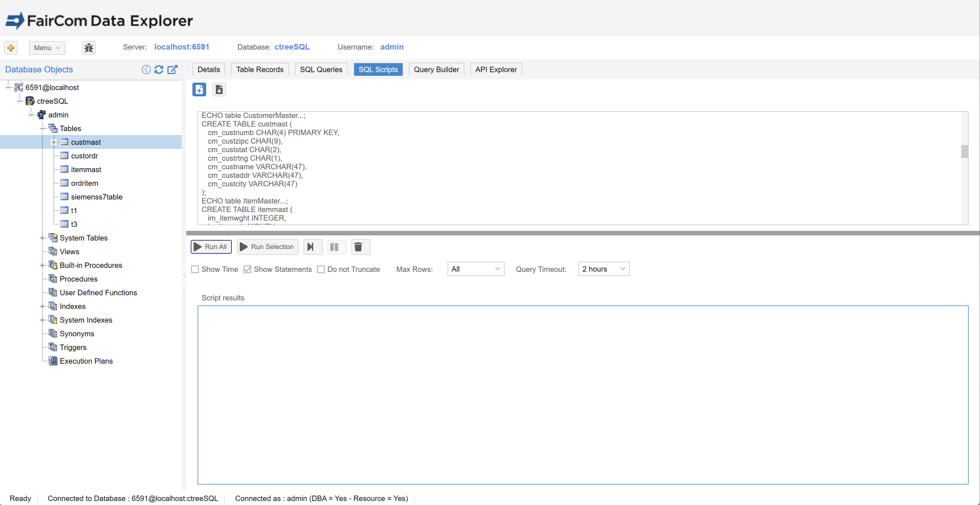
Task: Click the pause script icon
Action: (337, 247)
